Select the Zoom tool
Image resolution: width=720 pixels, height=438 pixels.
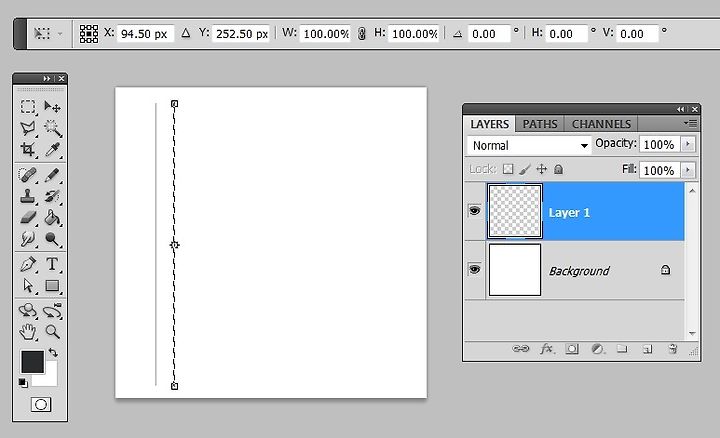[52, 331]
